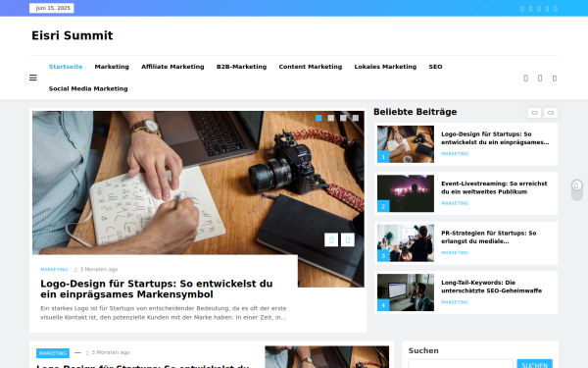Open the Affiliate Marketing menu item
588x368 pixels.
[172, 67]
